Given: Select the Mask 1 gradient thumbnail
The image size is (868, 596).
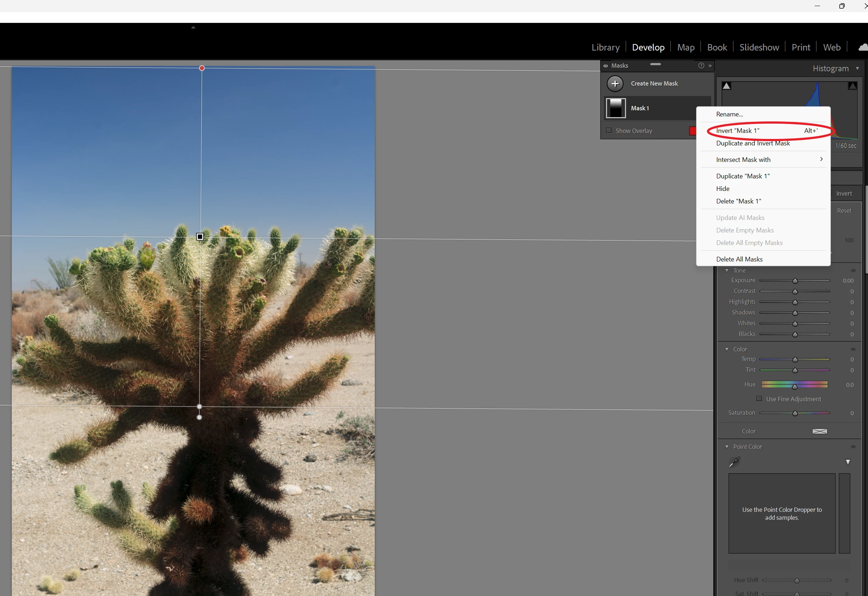Looking at the screenshot, I should (616, 109).
